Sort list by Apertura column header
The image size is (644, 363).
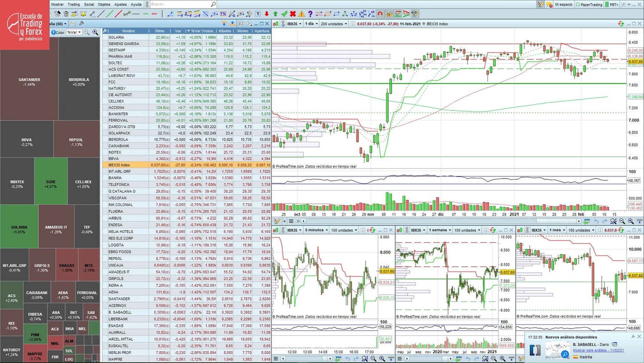click(262, 31)
